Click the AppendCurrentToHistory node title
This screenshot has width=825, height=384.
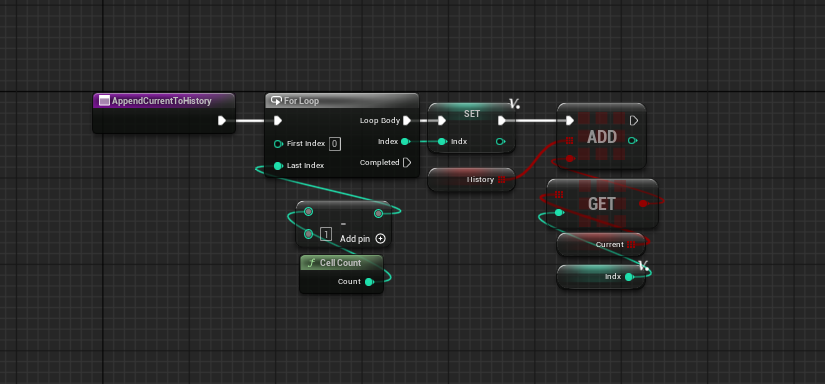click(162, 101)
